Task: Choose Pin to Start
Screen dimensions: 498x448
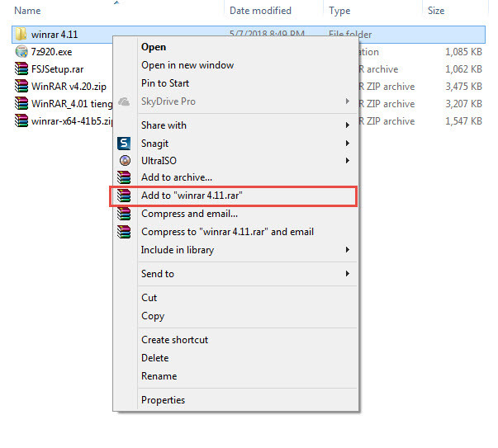Action: (165, 83)
